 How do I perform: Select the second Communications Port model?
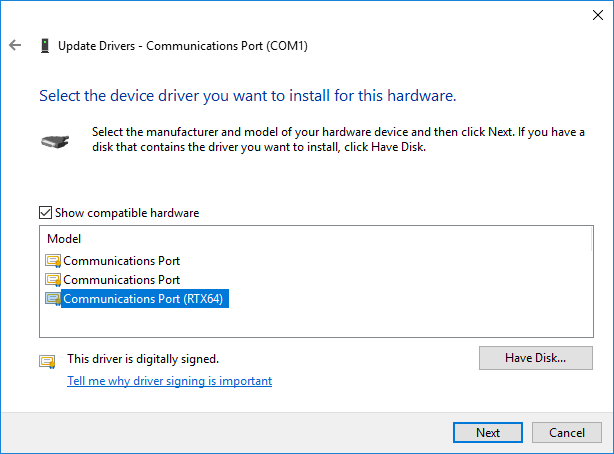(121, 280)
